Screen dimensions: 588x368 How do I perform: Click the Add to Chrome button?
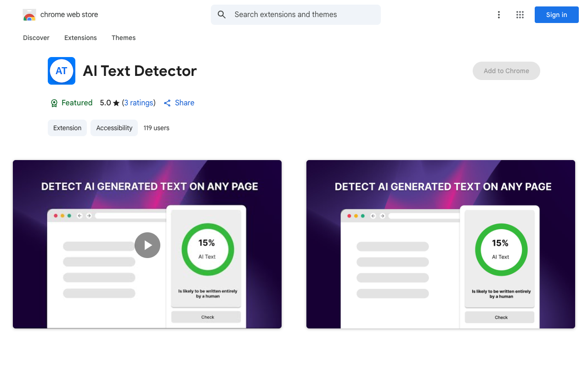pos(506,71)
